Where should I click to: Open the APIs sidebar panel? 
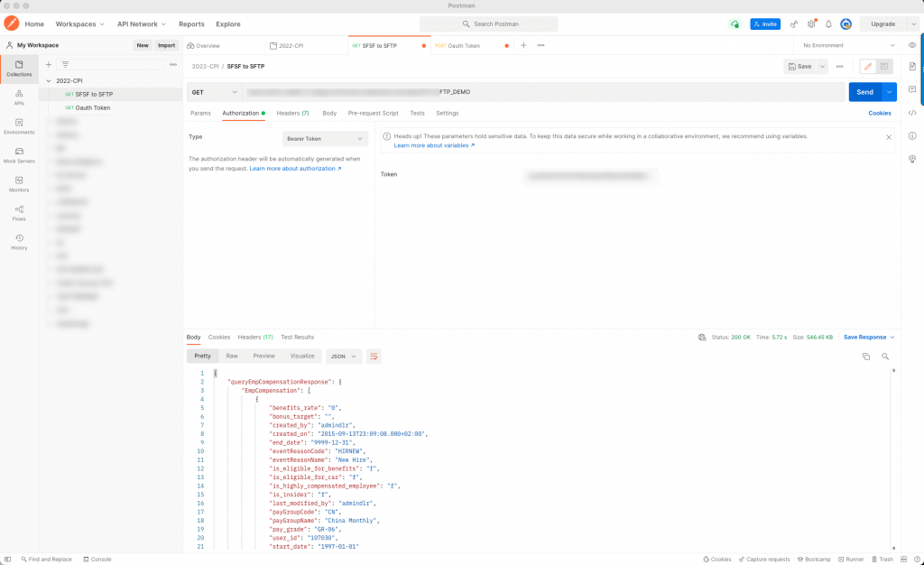(x=19, y=97)
